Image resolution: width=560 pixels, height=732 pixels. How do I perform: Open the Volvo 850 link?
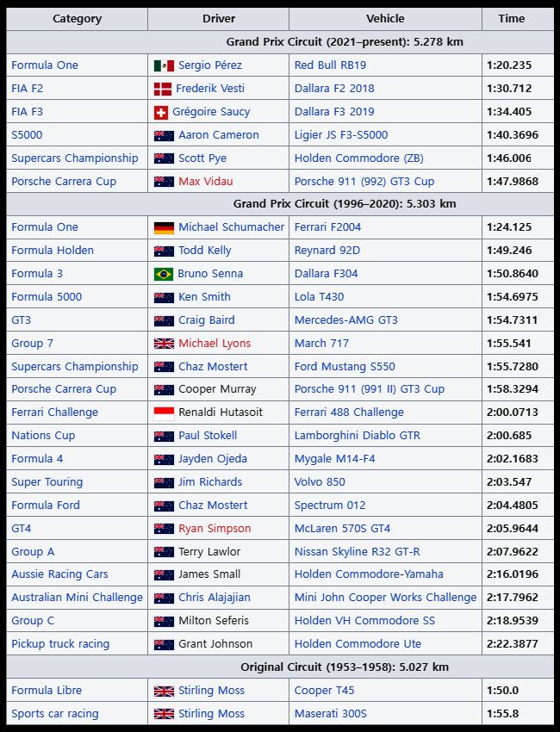320,481
